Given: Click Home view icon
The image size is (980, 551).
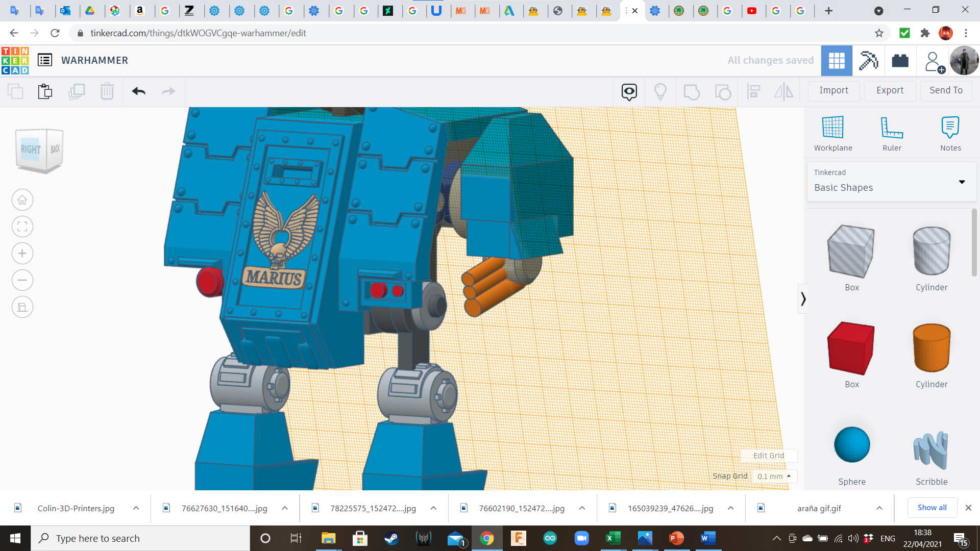Looking at the screenshot, I should (x=22, y=200).
